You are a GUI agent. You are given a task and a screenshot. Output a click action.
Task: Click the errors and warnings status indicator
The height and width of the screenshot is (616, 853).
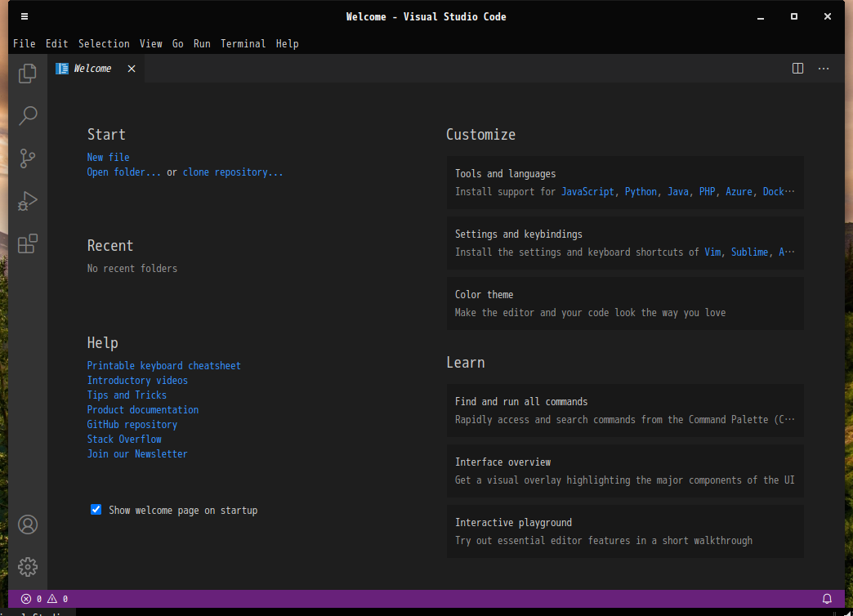pyautogui.click(x=45, y=599)
